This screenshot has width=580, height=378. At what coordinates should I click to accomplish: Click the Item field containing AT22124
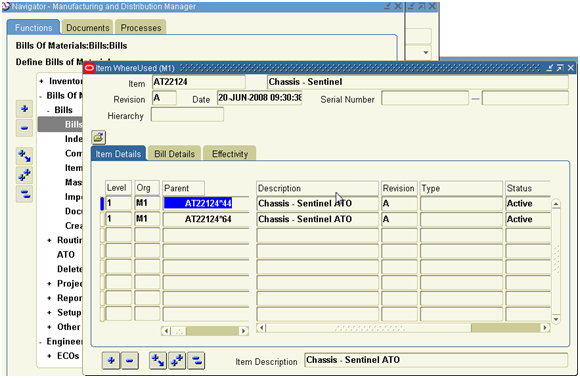[x=199, y=82]
